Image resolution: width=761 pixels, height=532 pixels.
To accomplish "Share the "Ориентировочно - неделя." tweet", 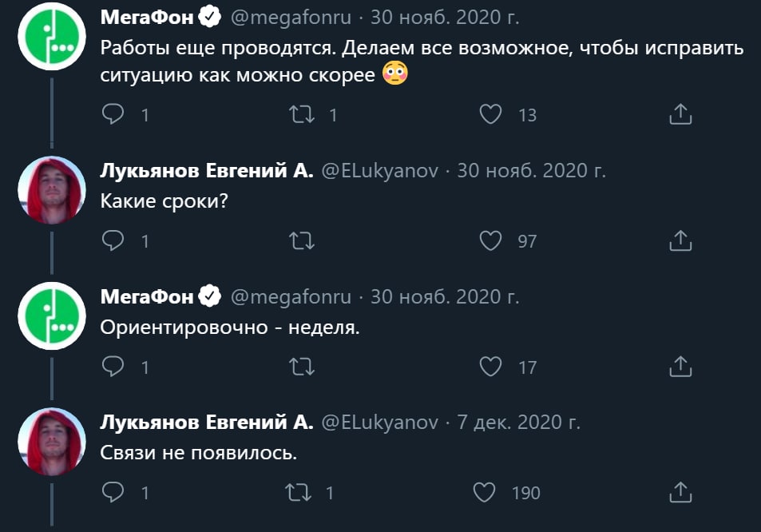I will point(679,367).
